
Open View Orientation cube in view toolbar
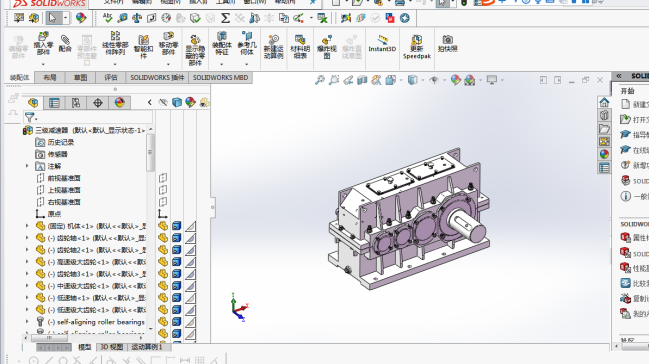[390, 80]
